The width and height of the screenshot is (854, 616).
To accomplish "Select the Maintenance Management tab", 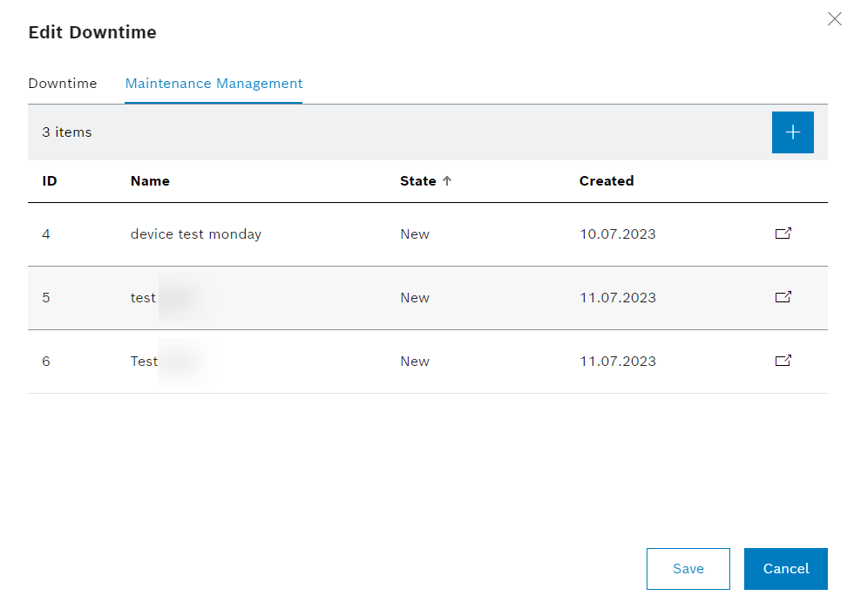I will (213, 83).
